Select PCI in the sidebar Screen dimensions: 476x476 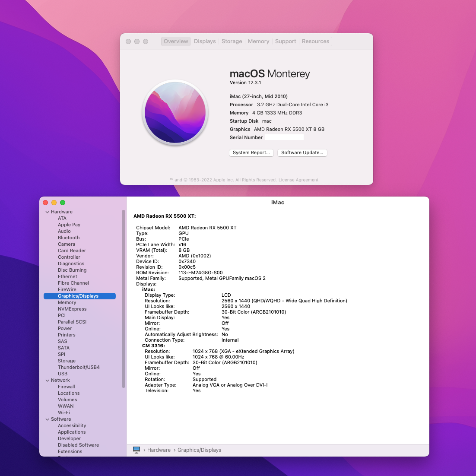click(62, 315)
